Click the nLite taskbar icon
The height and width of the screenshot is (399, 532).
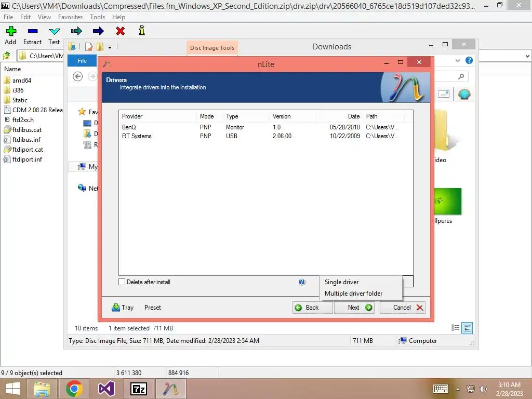click(x=171, y=389)
